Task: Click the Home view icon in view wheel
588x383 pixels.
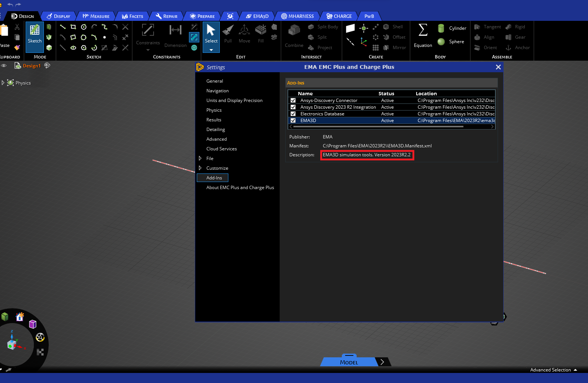Action: [20, 317]
